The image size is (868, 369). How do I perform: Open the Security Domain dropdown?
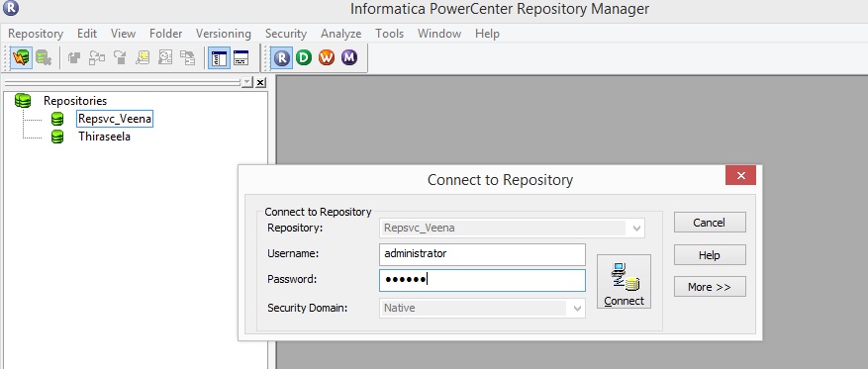tap(577, 308)
